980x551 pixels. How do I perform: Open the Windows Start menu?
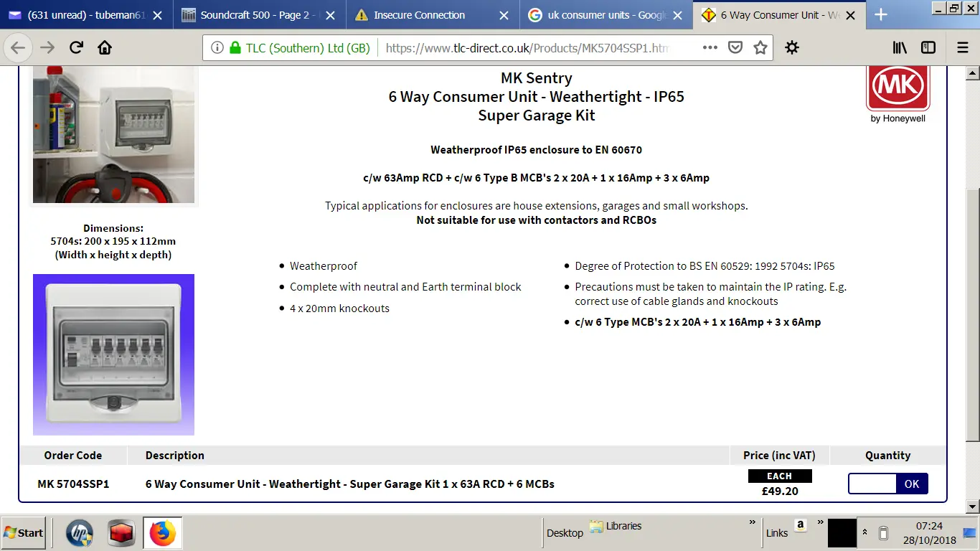[x=24, y=533]
